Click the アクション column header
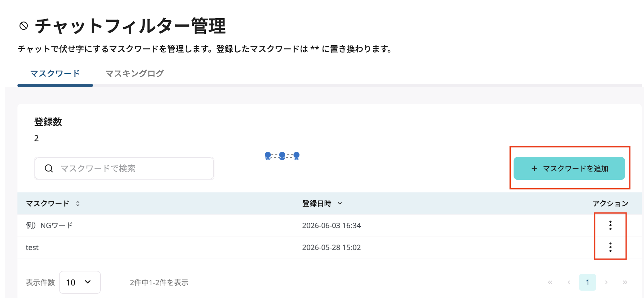Viewport: 644px width, 298px height. pos(610,203)
